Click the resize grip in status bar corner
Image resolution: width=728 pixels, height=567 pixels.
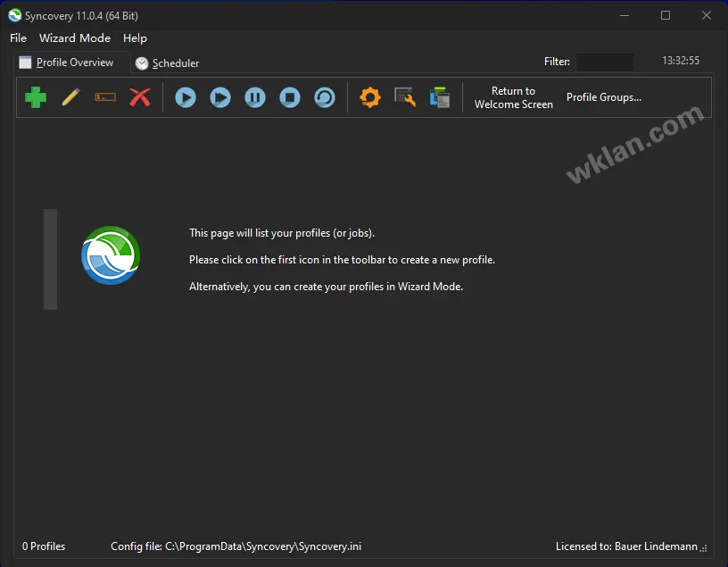[x=704, y=548]
